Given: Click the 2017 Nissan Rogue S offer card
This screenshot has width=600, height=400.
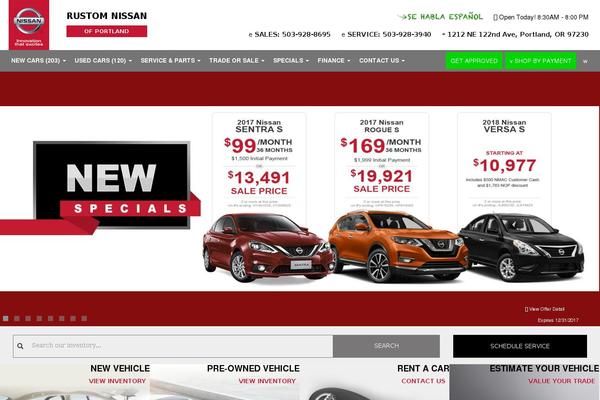Looking at the screenshot, I should (382, 164).
